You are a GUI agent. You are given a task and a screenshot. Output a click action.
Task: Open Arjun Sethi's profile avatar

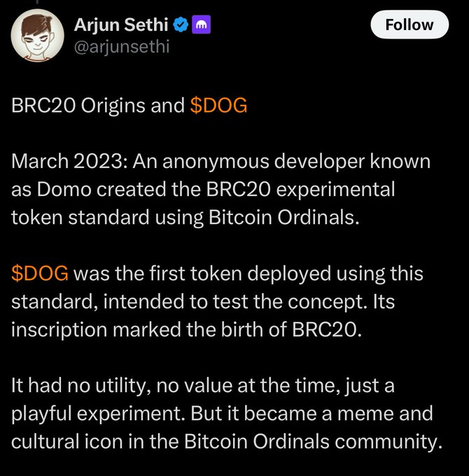tap(37, 35)
